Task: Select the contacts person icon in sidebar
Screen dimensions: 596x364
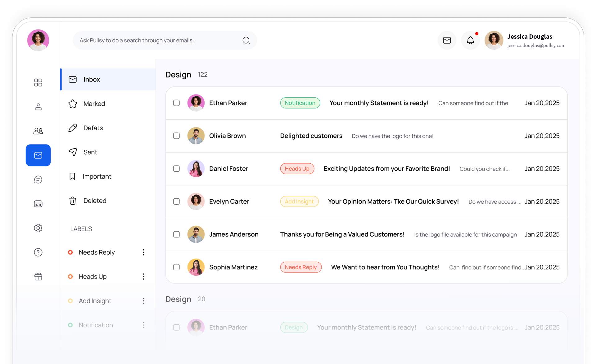Action: pos(38,107)
